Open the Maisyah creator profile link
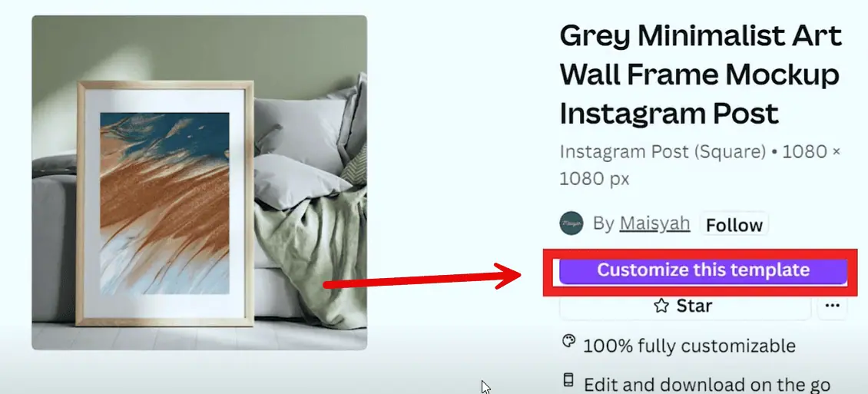This screenshot has height=394, width=868. pyautogui.click(x=654, y=223)
